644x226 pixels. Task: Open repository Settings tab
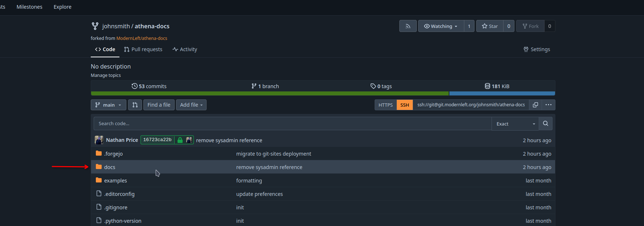pyautogui.click(x=537, y=49)
